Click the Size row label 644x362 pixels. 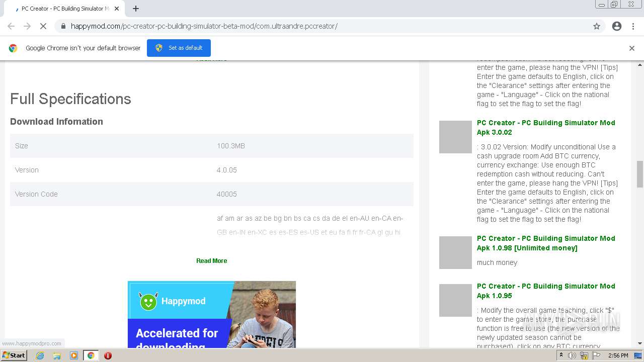point(22,146)
